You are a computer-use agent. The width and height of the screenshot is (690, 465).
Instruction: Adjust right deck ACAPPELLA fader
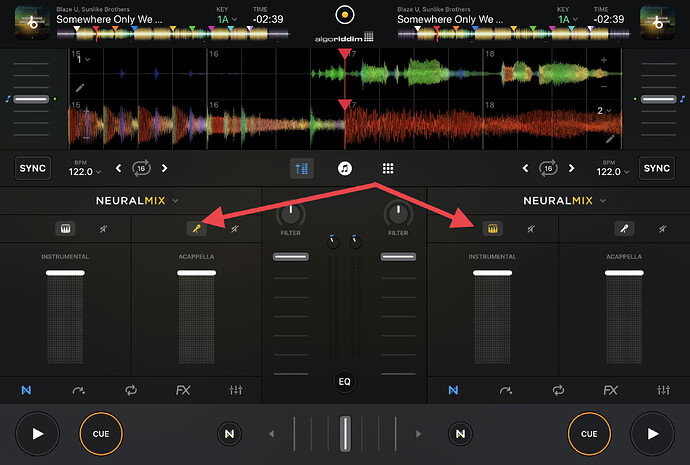(x=624, y=273)
